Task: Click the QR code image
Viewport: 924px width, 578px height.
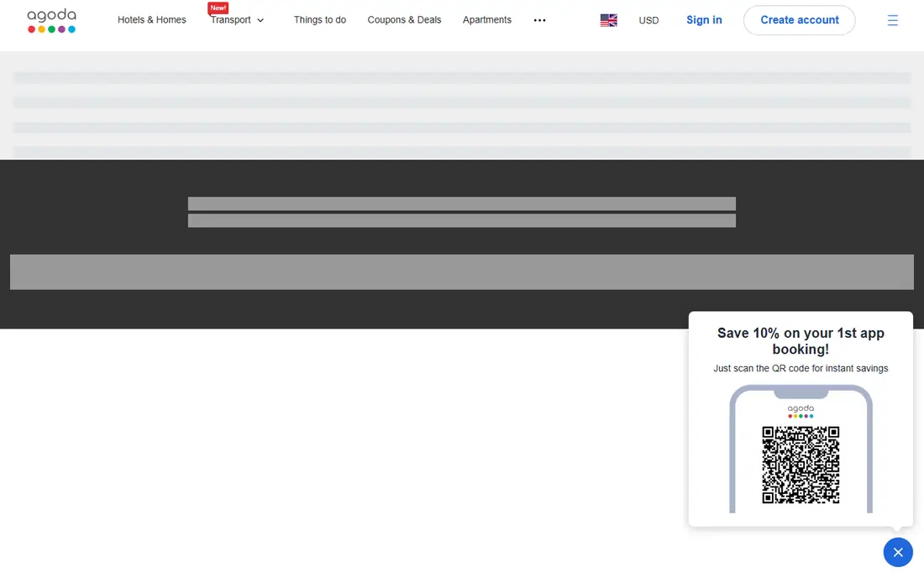Action: click(x=801, y=465)
